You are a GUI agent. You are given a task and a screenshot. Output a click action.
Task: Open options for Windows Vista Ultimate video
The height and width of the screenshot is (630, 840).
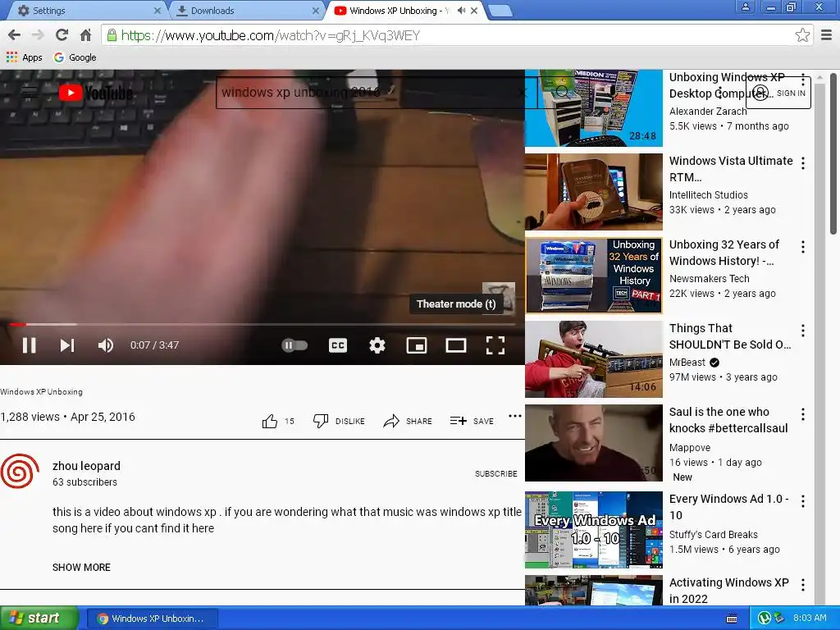[x=802, y=163]
